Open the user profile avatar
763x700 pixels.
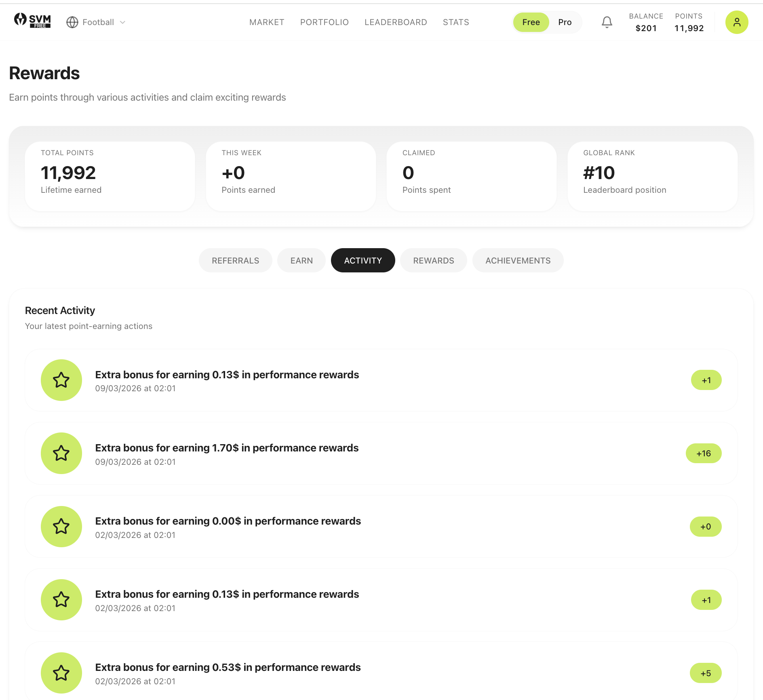(x=736, y=22)
